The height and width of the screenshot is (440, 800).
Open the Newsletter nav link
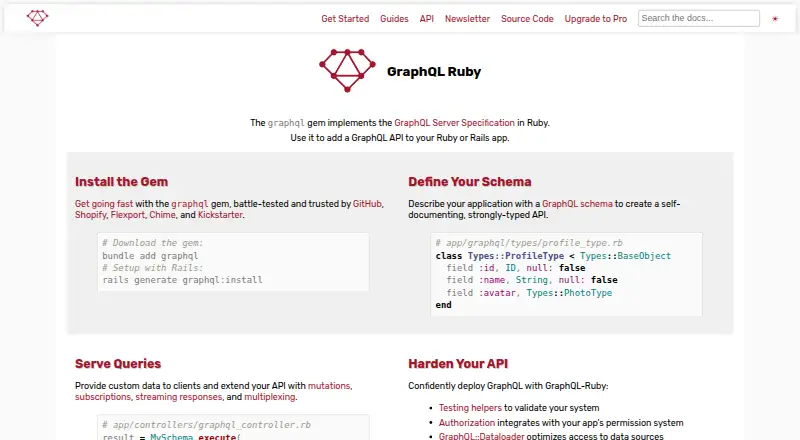[x=467, y=19]
